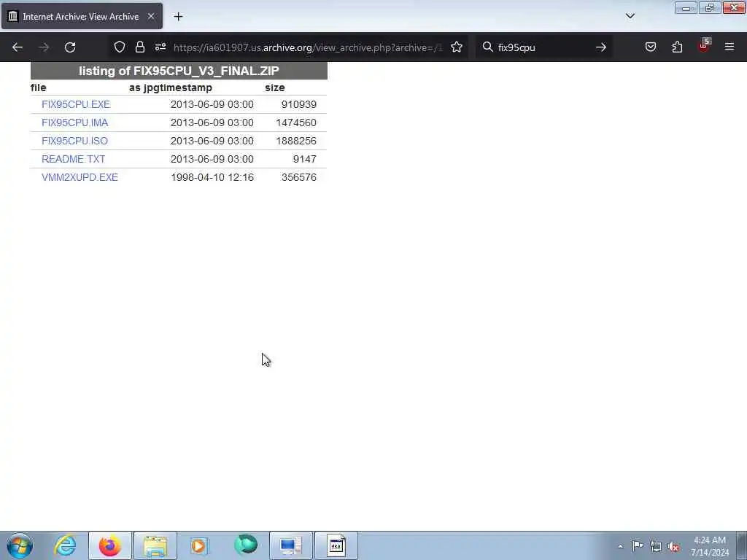This screenshot has width=747, height=560.
Task: Open the README.TXT file link
Action: point(74,159)
